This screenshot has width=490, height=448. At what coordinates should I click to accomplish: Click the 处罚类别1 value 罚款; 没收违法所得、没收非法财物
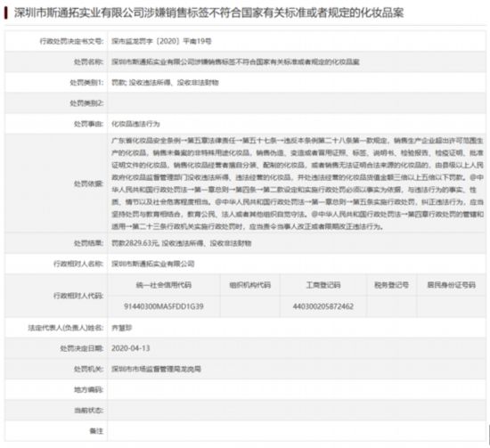[x=165, y=83]
